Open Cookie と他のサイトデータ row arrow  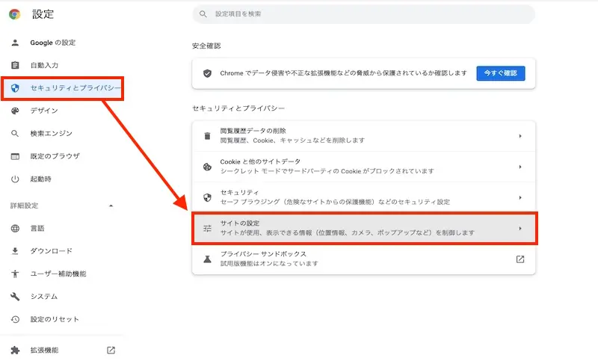click(x=520, y=167)
